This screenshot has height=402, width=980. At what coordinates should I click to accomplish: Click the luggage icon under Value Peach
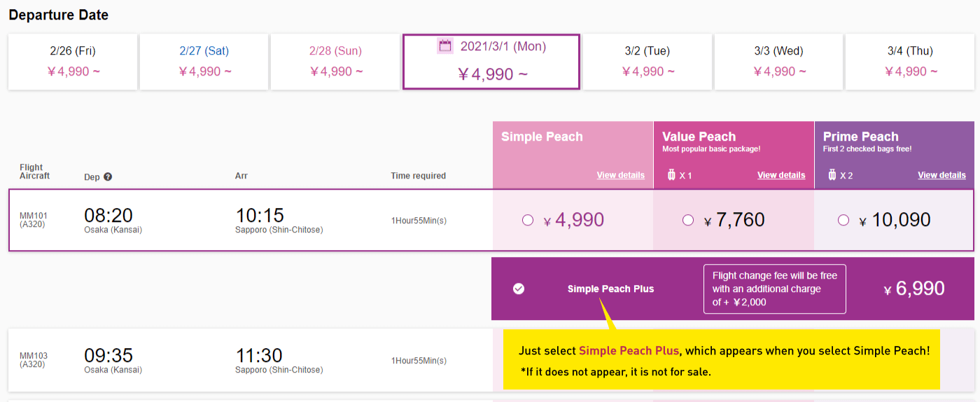tap(670, 175)
